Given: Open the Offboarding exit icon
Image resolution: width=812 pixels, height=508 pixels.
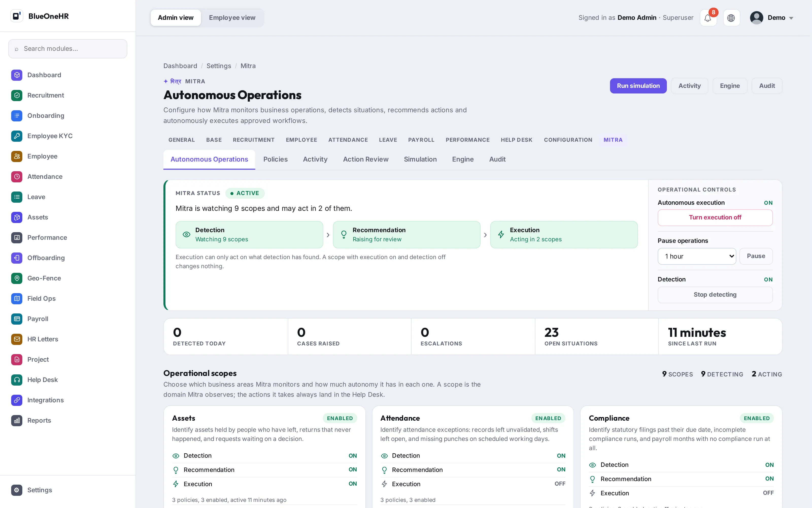Looking at the screenshot, I should 17,258.
